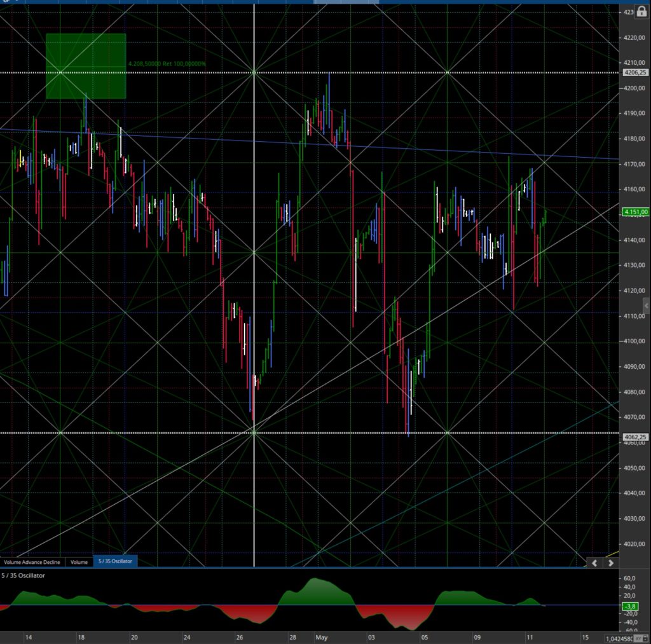Click the 26 date label on the time axis

click(x=240, y=638)
